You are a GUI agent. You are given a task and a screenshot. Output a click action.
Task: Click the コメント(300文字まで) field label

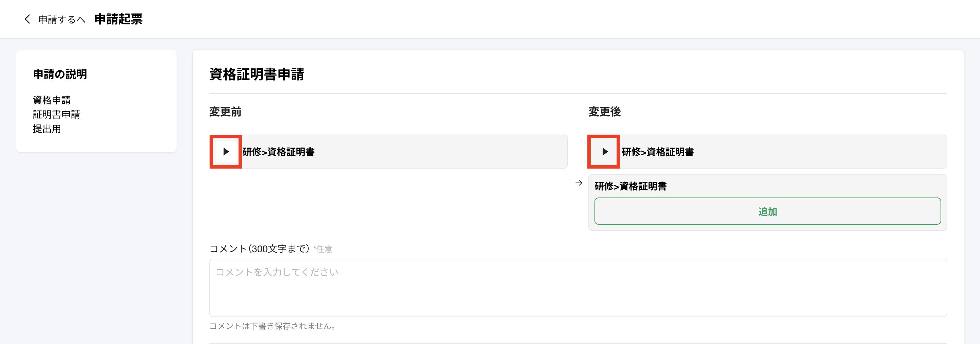[x=259, y=249]
